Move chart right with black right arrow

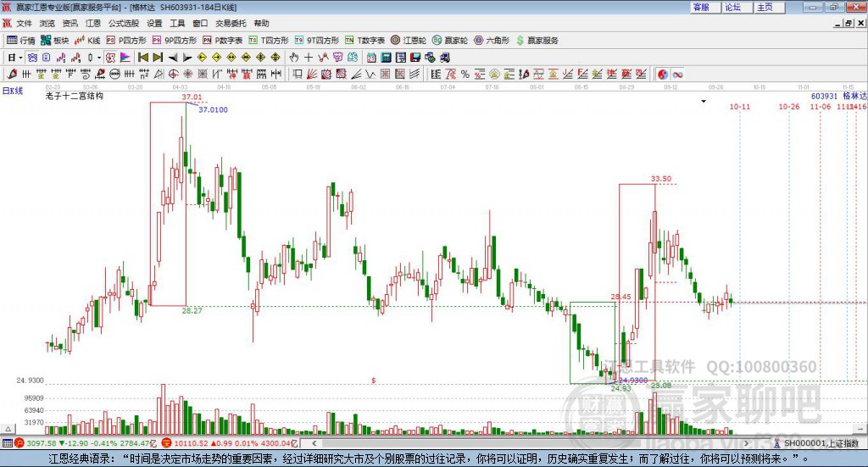click(x=187, y=58)
